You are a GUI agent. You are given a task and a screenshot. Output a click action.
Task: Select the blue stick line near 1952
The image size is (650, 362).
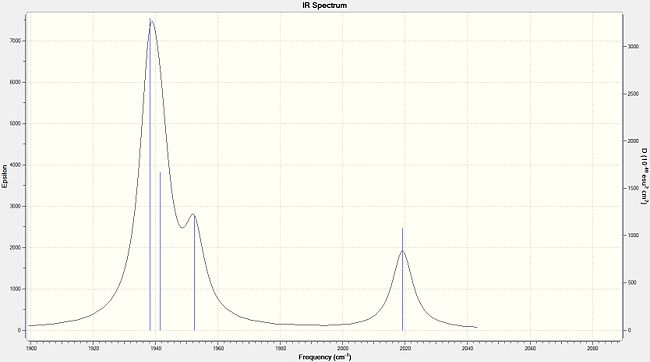tap(194, 273)
